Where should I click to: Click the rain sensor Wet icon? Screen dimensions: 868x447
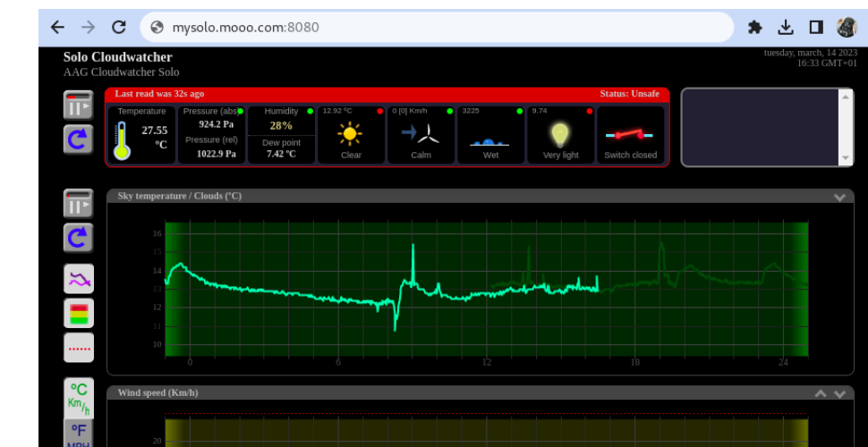tap(489, 142)
